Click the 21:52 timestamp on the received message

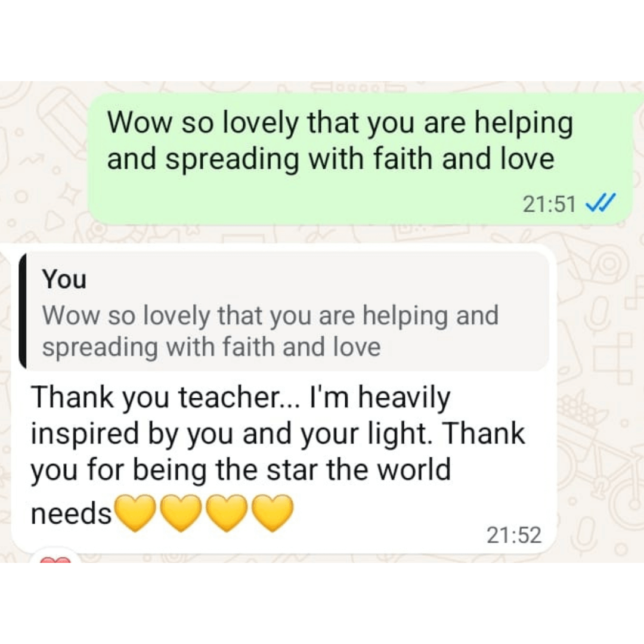click(514, 535)
